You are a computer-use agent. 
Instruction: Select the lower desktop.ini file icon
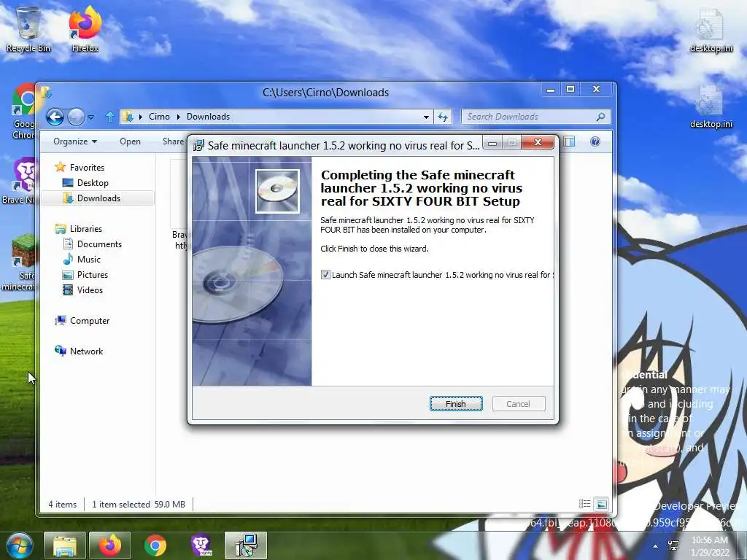coord(711,106)
